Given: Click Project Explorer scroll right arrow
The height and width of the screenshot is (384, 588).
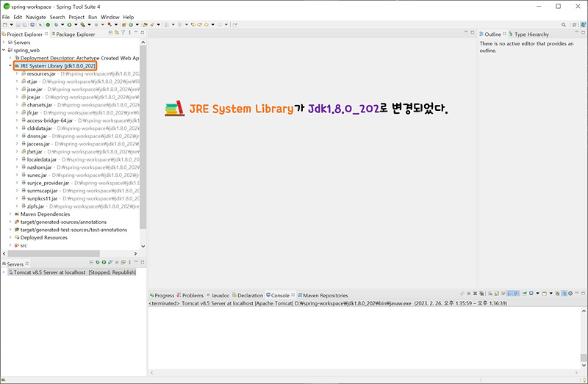Looking at the screenshot, I should (136, 253).
